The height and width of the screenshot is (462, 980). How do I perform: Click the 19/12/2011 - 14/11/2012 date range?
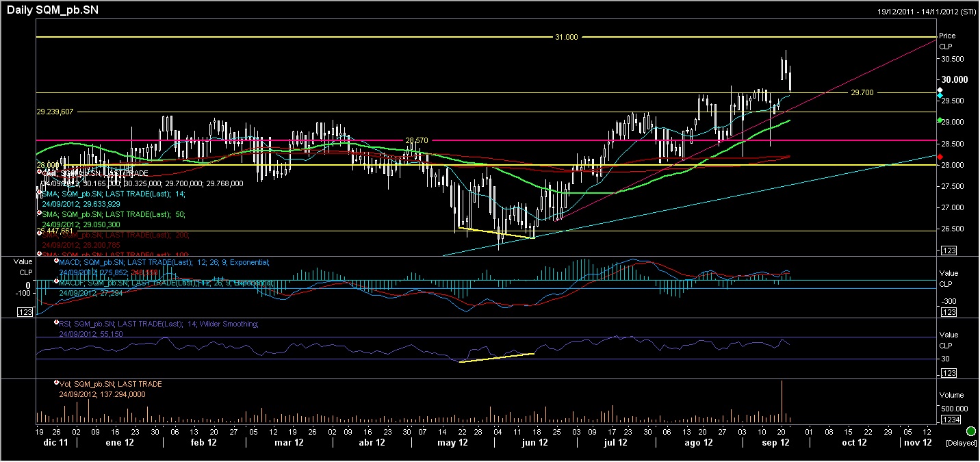pyautogui.click(x=927, y=12)
